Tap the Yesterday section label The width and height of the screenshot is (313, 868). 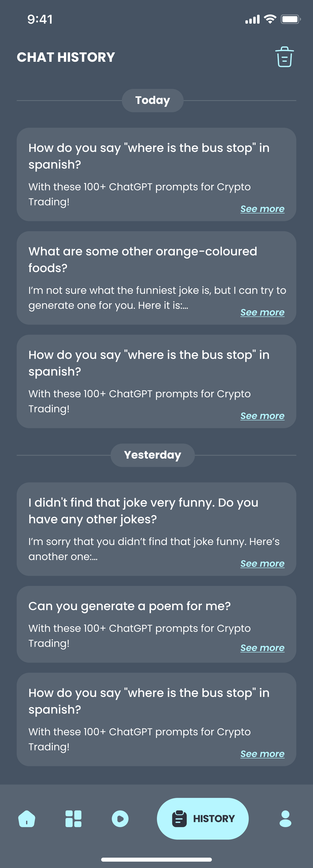click(153, 455)
